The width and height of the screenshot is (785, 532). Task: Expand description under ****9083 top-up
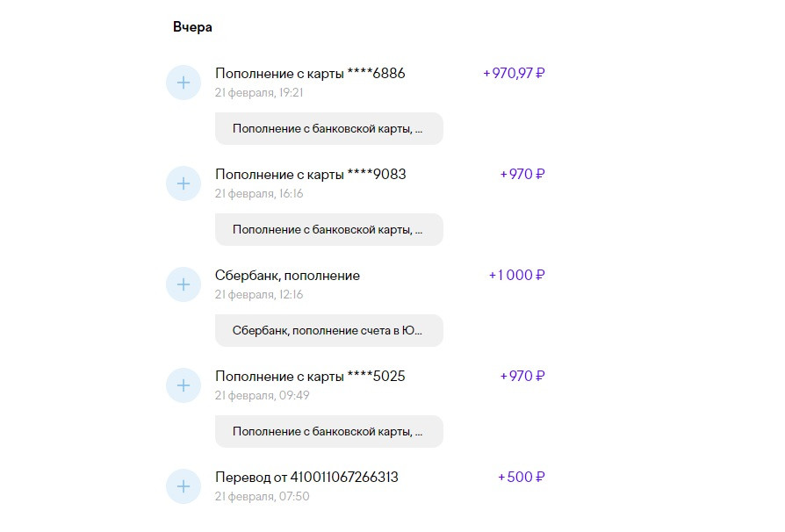[329, 230]
